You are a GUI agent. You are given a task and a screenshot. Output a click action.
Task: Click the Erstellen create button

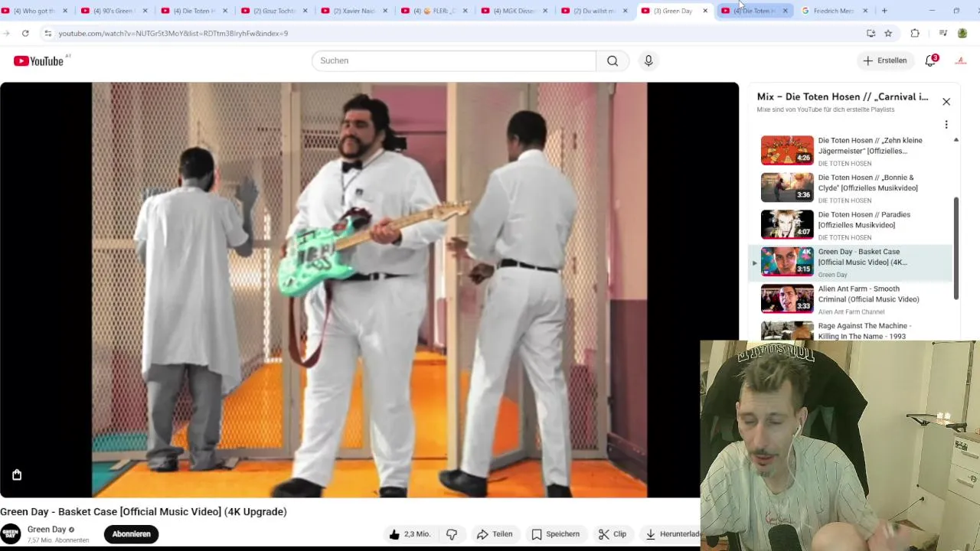[x=886, y=60]
